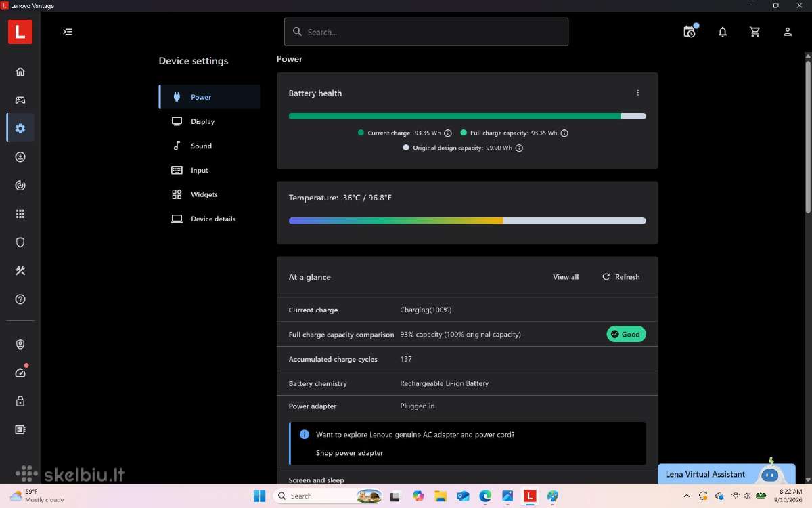This screenshot has height=508, width=812.
Task: Click the Good status badge
Action: [626, 334]
